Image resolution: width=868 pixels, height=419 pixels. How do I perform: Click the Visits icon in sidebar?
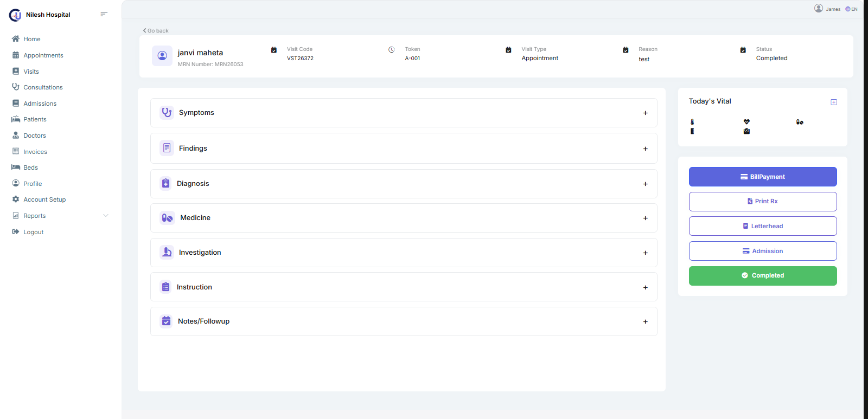(16, 71)
